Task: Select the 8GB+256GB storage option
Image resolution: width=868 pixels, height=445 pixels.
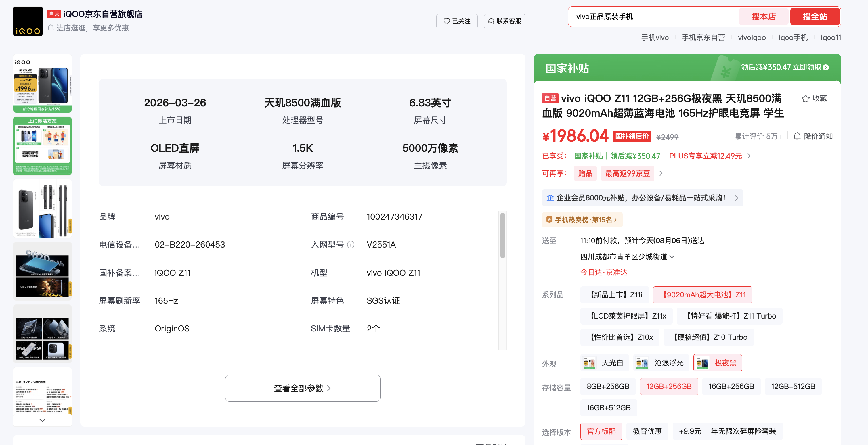Action: (608, 386)
